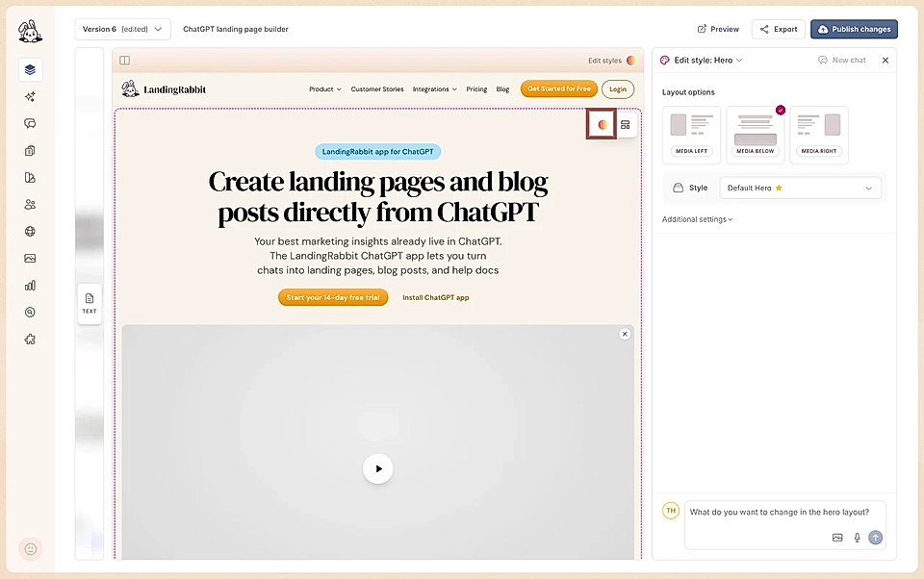Click Publish changes
This screenshot has width=924, height=579.
854,29
